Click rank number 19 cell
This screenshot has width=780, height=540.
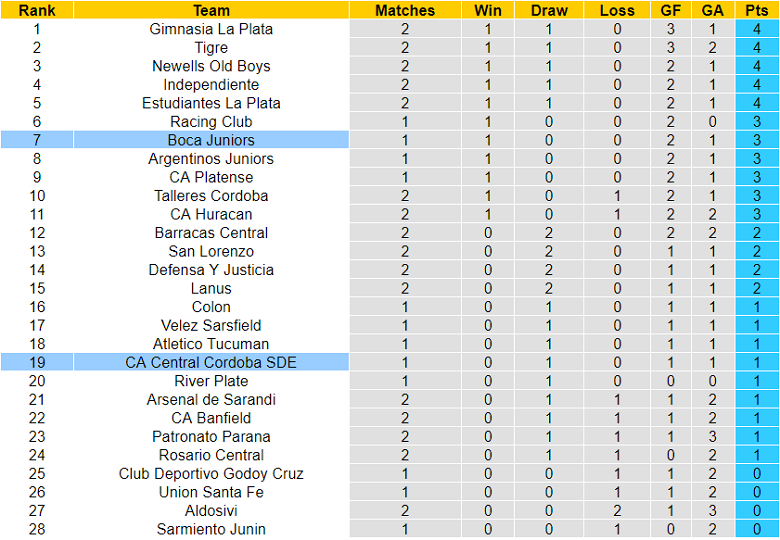click(37, 362)
